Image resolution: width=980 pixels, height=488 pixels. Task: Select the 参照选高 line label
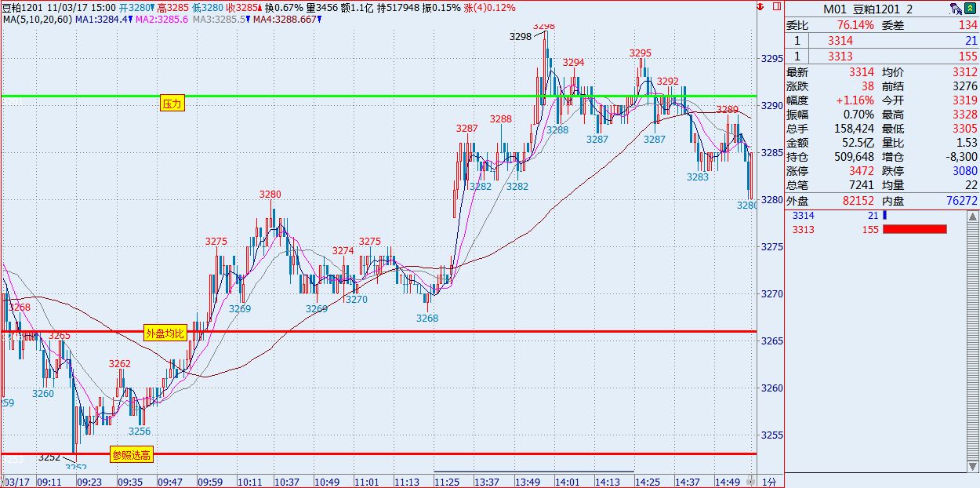[131, 454]
